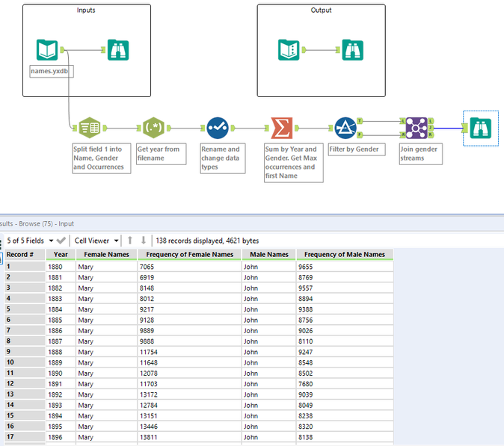Select the final Browse tool after Join
The height and width of the screenshot is (446, 504).
pos(480,128)
